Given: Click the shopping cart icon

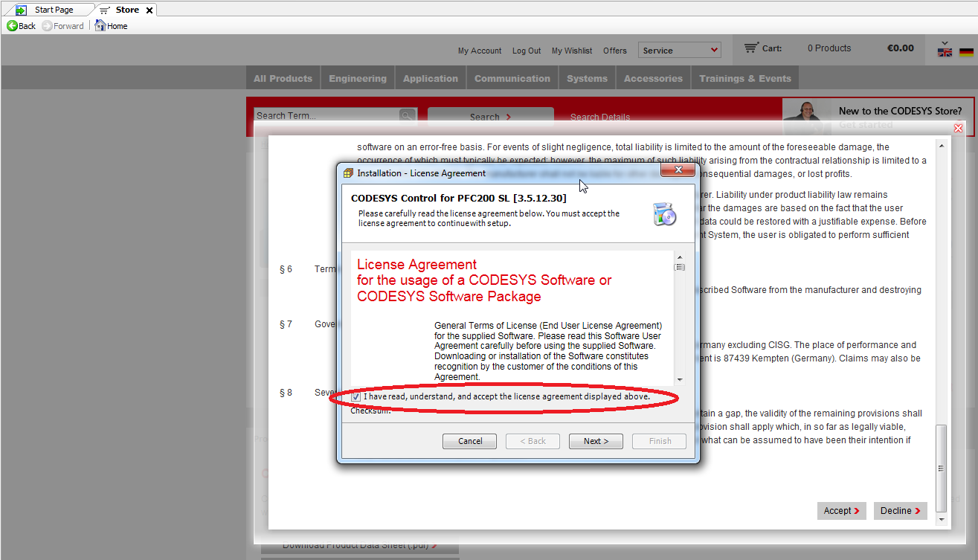Looking at the screenshot, I should pos(751,48).
